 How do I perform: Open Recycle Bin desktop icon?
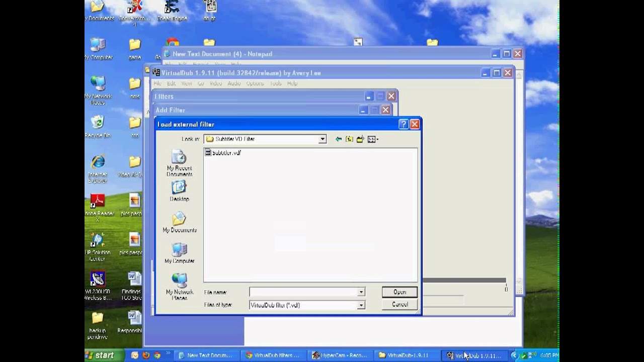(x=98, y=126)
